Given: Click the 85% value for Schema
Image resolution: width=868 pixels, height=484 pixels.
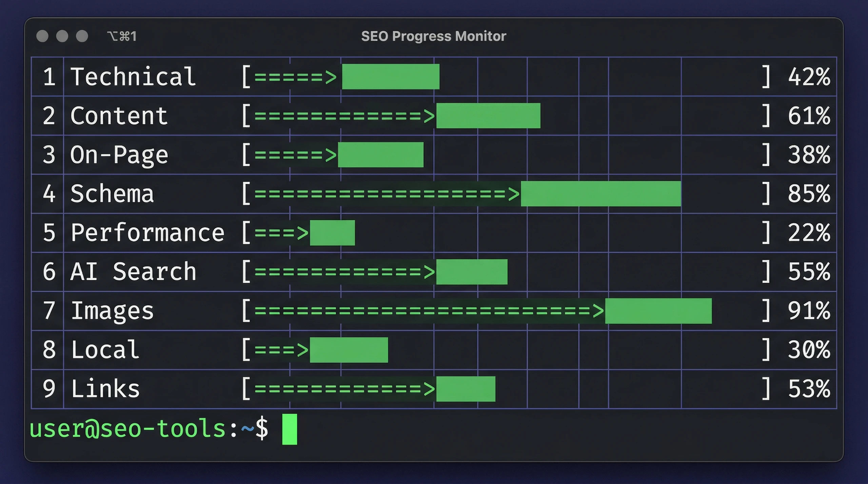Looking at the screenshot, I should coord(809,194).
